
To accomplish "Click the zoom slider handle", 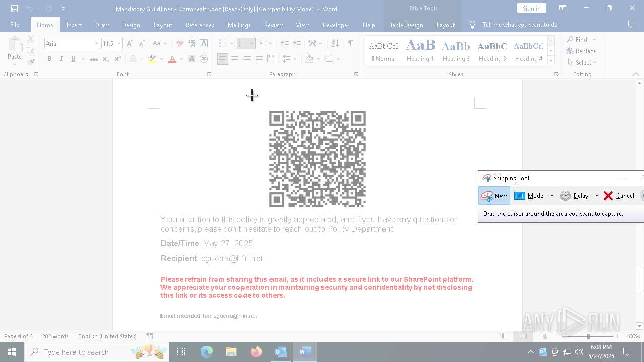I will tap(588, 336).
